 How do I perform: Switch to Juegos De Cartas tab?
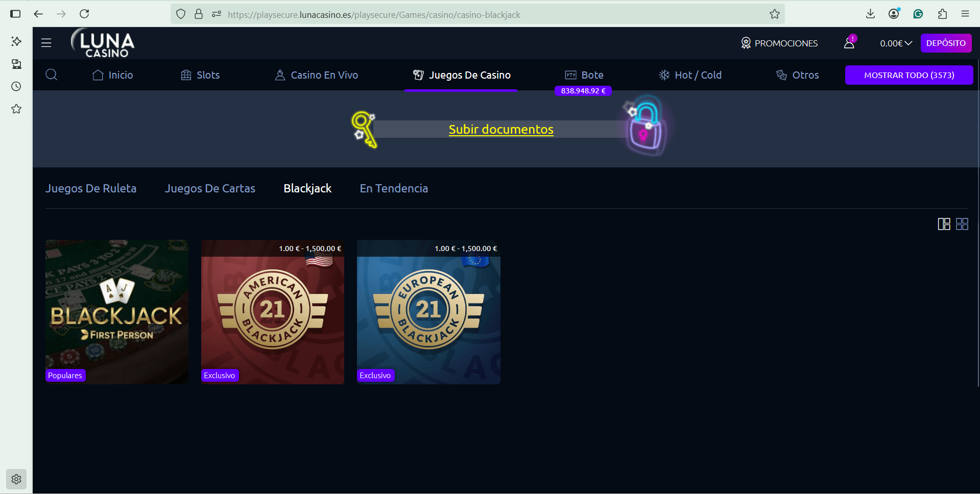coord(210,188)
